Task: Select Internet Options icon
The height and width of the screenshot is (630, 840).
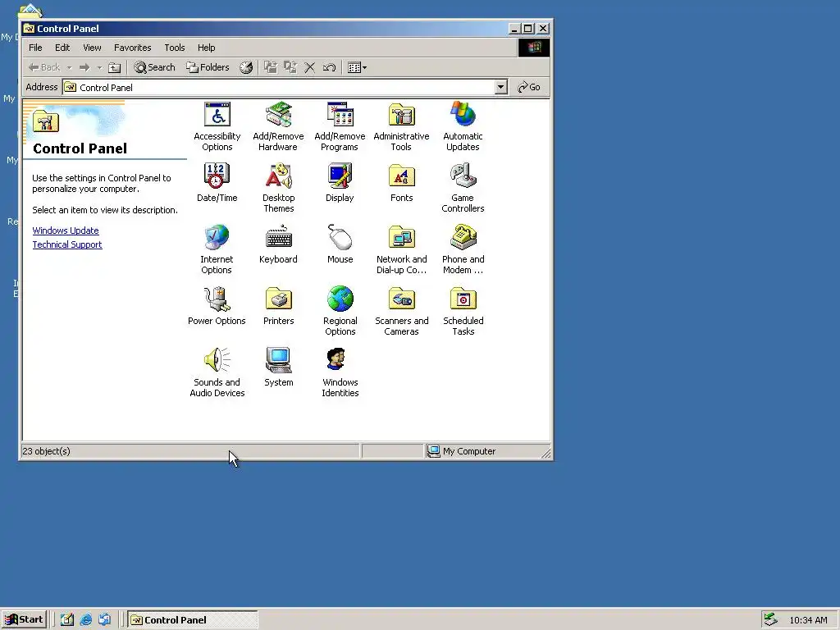Action: click(217, 249)
